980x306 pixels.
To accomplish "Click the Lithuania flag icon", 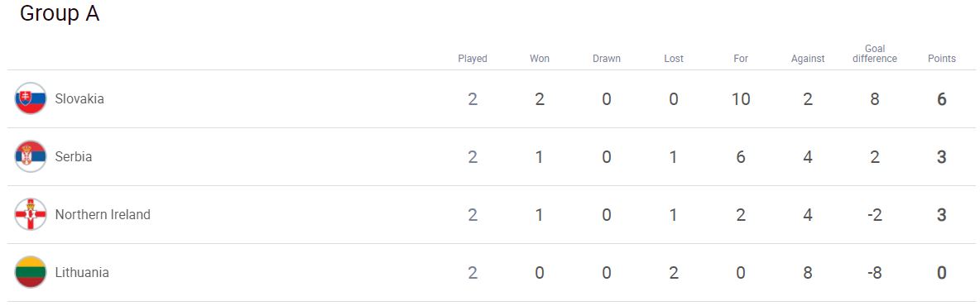I will point(31,272).
